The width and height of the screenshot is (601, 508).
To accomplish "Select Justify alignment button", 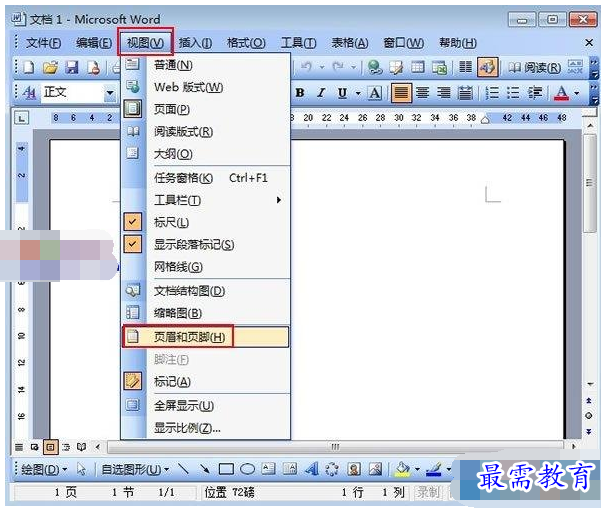I will coord(401,93).
